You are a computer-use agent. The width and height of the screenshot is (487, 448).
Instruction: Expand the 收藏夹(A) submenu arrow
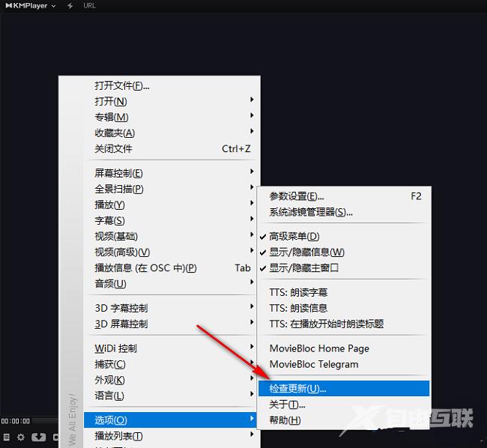coord(252,131)
